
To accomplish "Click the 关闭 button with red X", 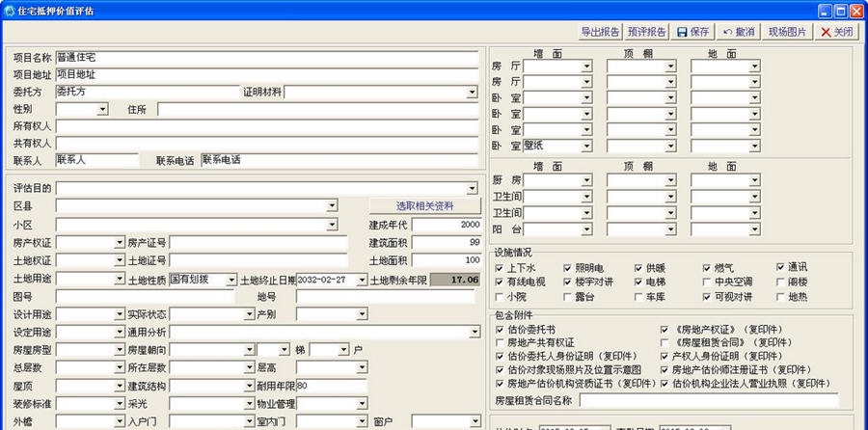I will click(x=836, y=32).
